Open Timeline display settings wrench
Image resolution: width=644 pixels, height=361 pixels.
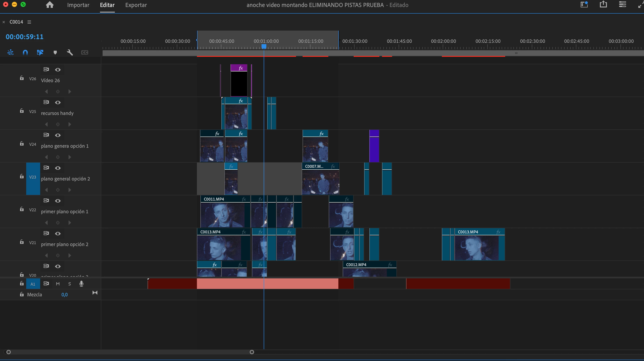tap(70, 52)
